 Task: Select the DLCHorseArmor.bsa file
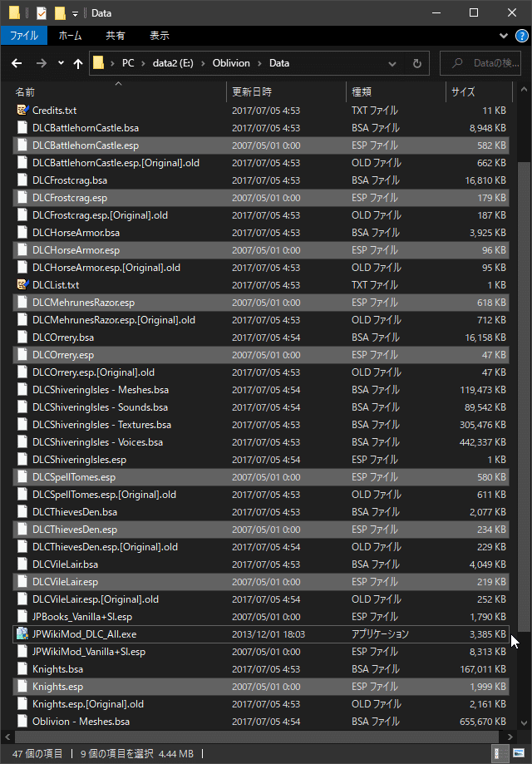[x=261, y=233]
